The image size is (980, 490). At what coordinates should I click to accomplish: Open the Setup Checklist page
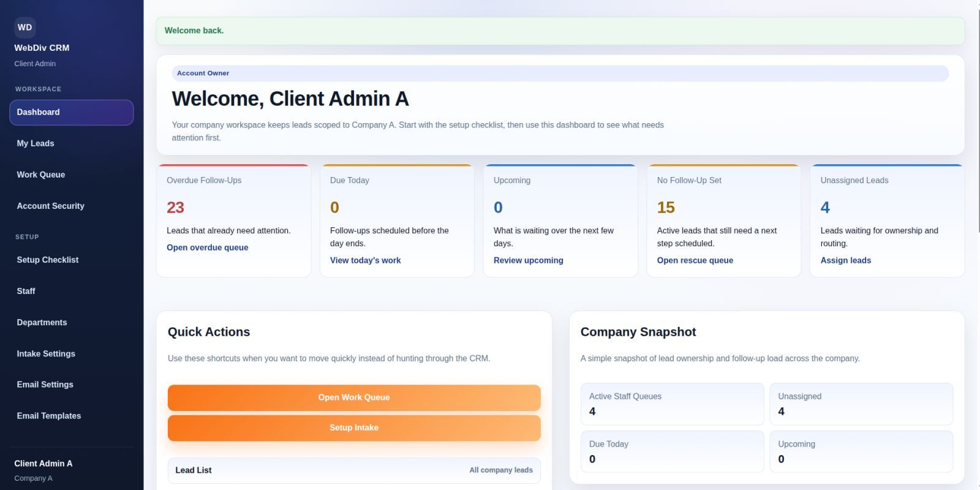(72, 260)
